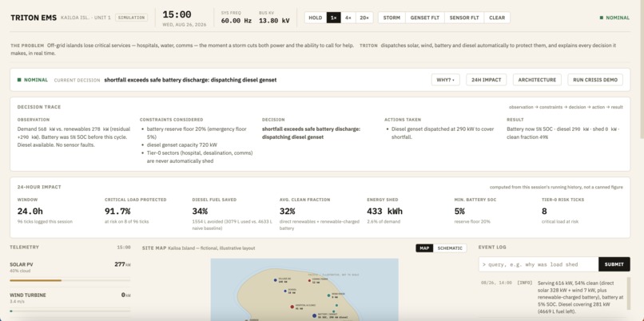Switch site view to MAP tab
Image resolution: width=644 pixels, height=321 pixels.
424,248
